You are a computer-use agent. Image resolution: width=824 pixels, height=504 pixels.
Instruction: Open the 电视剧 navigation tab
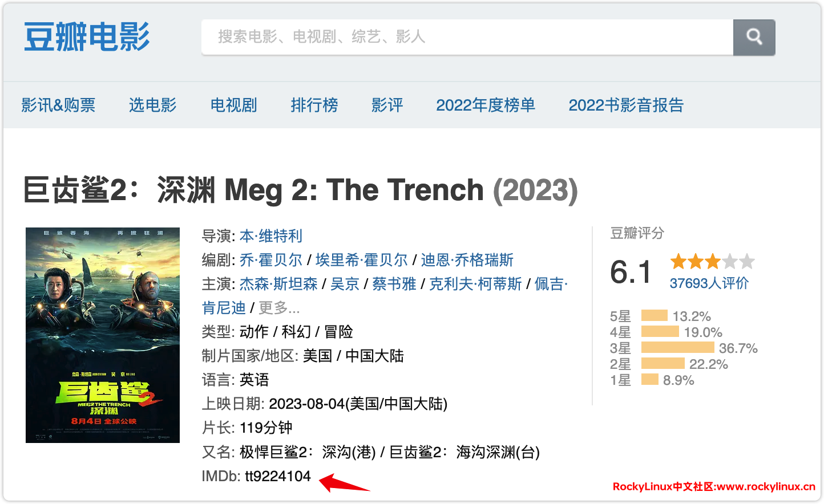(x=233, y=105)
